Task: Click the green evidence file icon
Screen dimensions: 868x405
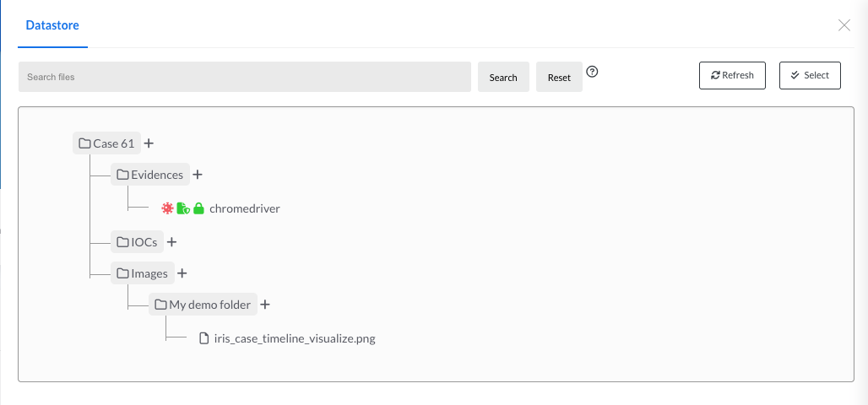Action: click(182, 208)
